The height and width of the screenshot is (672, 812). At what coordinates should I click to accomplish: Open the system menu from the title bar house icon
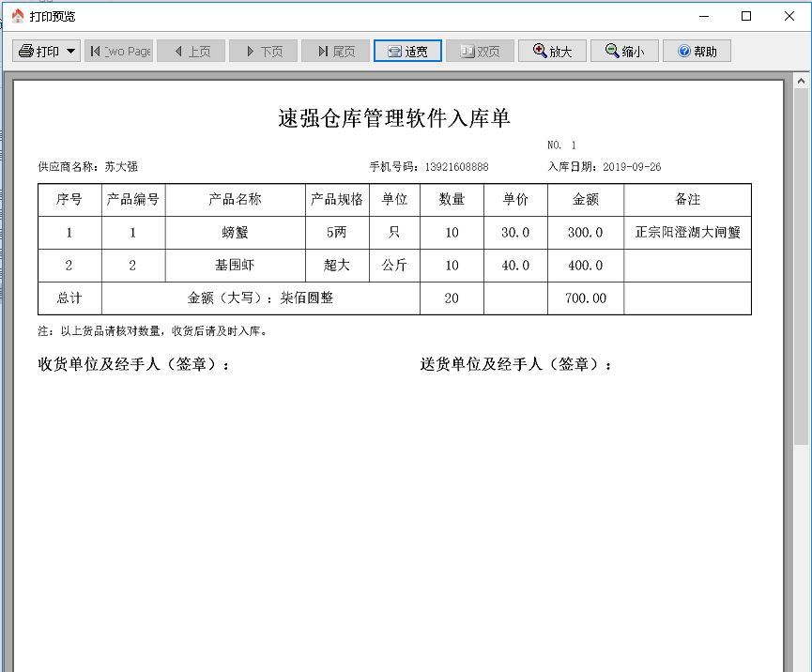[x=17, y=16]
